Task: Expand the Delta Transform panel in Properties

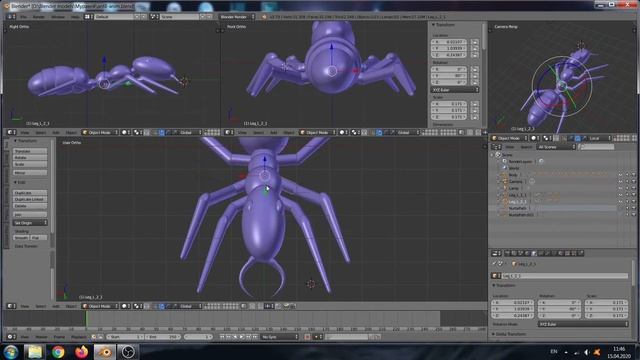Action: [x=509, y=334]
